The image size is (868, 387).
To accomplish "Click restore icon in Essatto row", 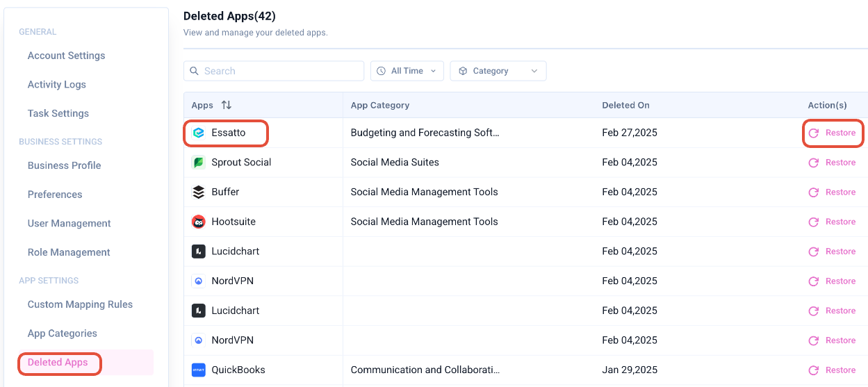I will 814,133.
